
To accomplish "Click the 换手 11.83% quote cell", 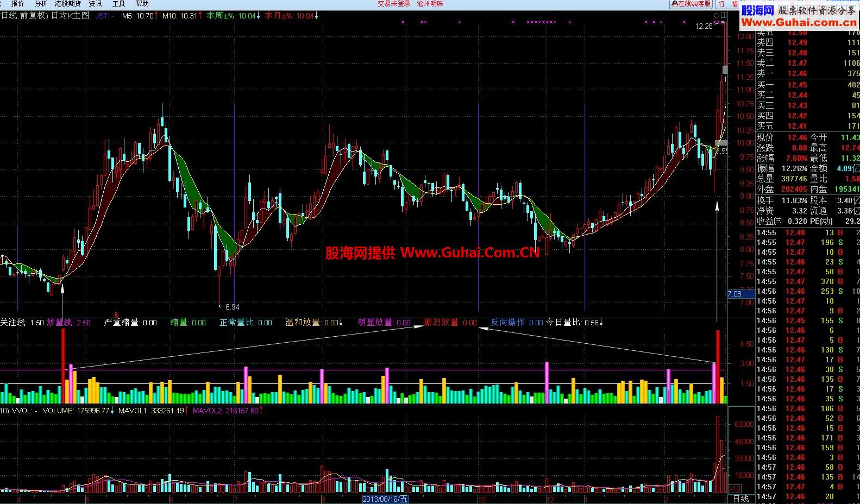I will pyautogui.click(x=782, y=200).
